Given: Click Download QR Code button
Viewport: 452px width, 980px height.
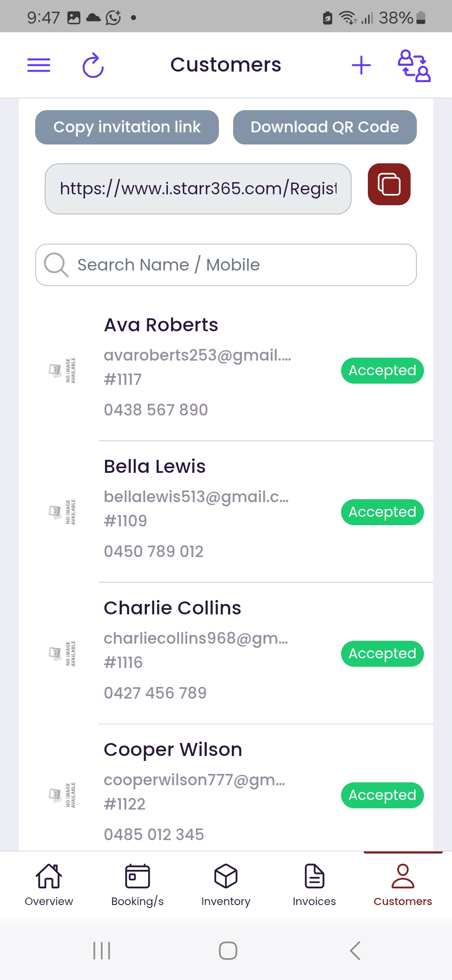Looking at the screenshot, I should tap(325, 127).
